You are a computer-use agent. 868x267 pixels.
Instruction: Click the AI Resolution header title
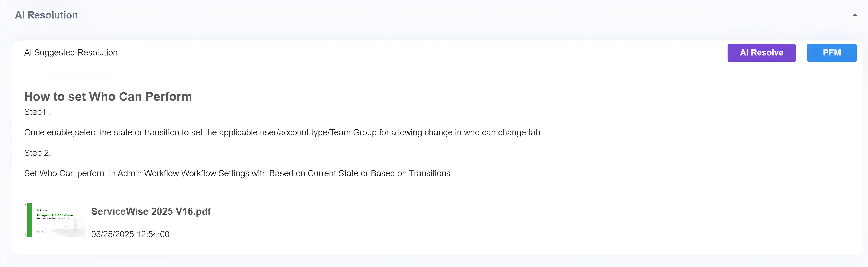tap(46, 15)
